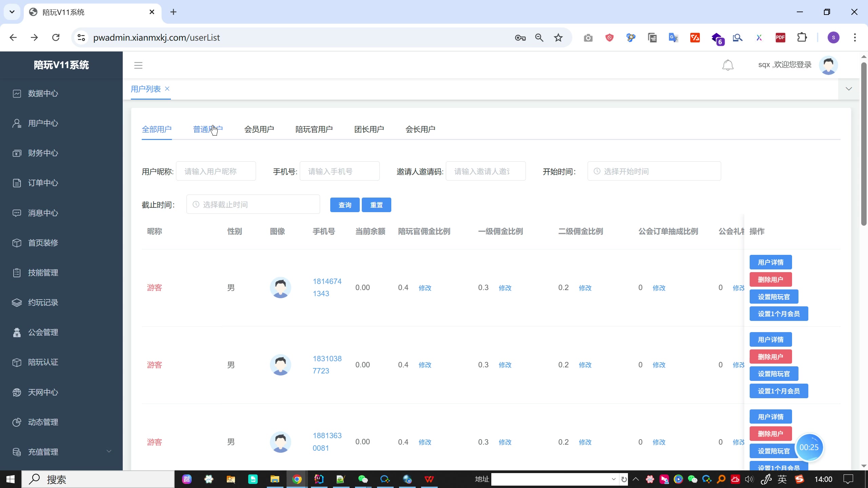Open the Chrome three-dot menu
Screen dimensions: 868x488
pos(854,38)
